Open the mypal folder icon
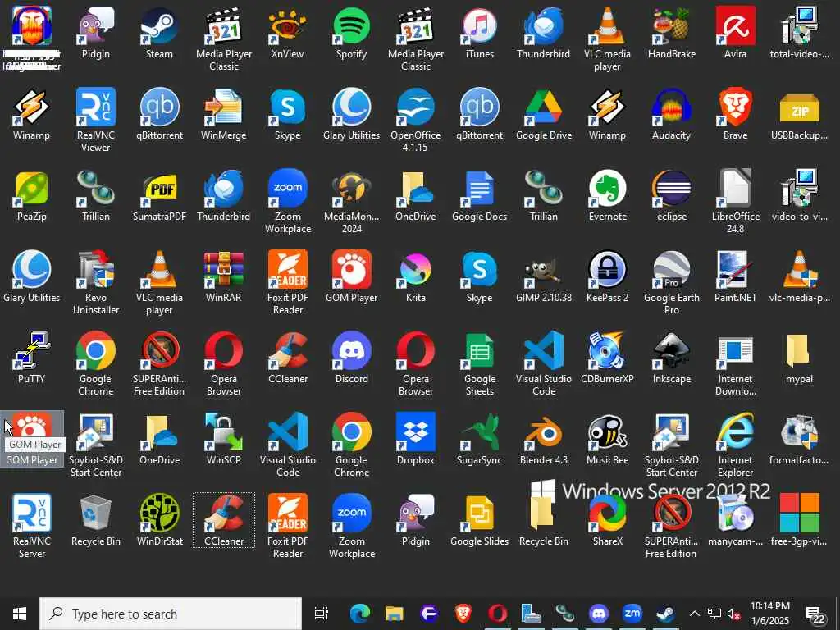This screenshot has height=630, width=840. (x=799, y=358)
